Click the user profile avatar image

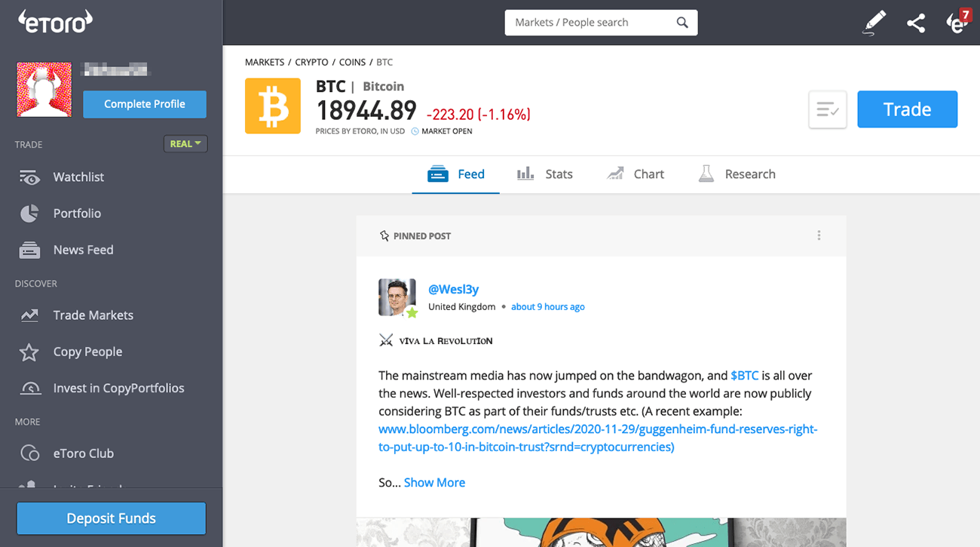click(x=44, y=90)
